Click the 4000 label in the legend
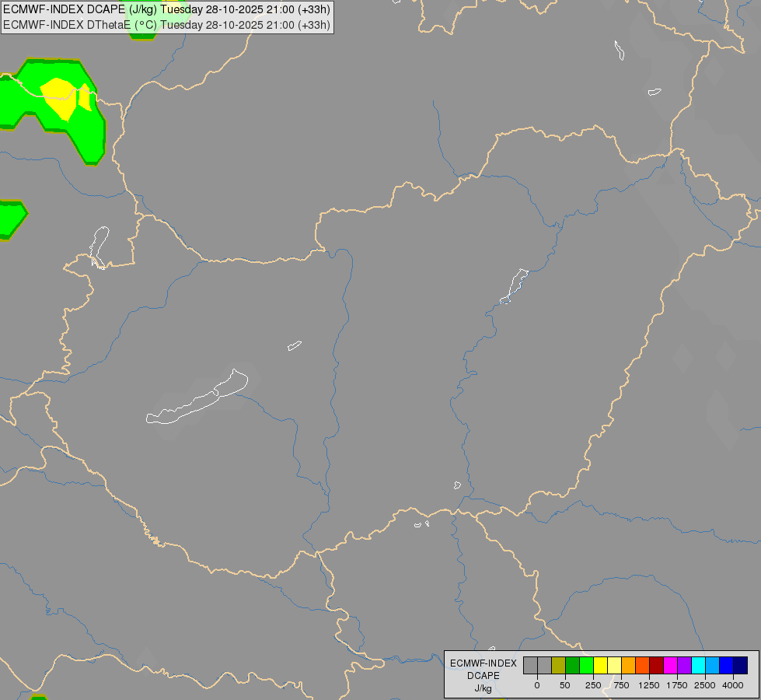 (733, 685)
